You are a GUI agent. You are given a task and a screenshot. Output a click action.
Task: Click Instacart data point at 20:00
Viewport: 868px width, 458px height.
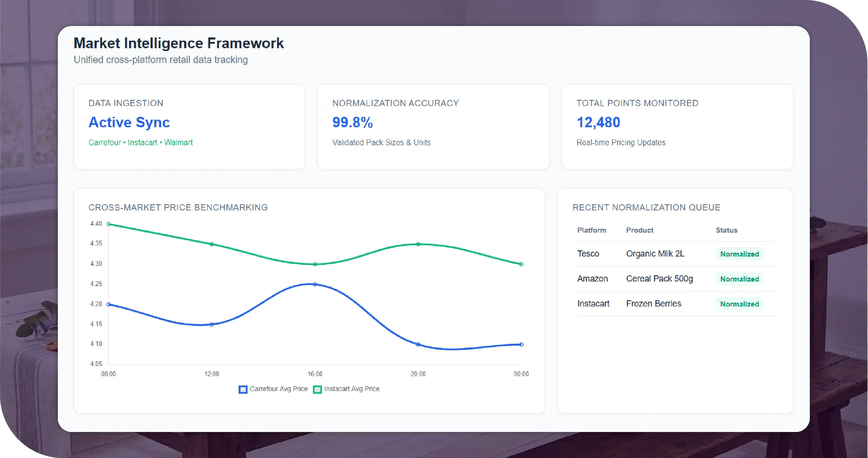[418, 244]
